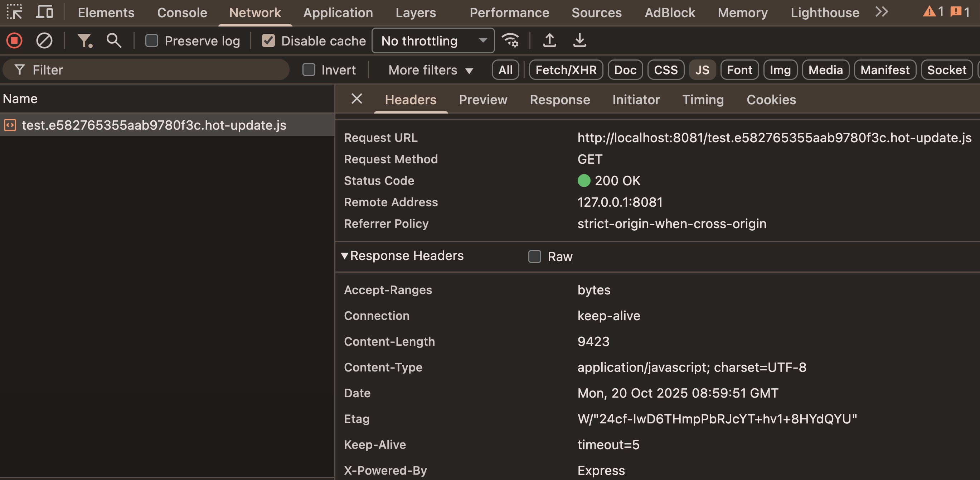Click the inspect element selector icon

14,12
